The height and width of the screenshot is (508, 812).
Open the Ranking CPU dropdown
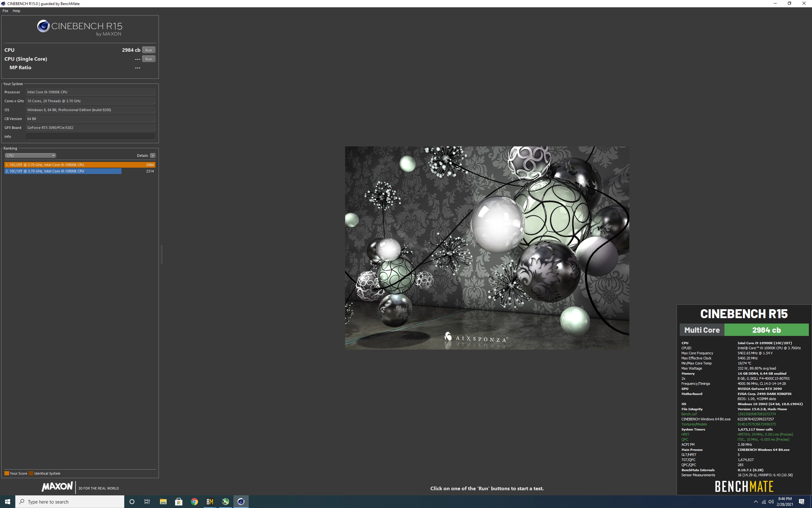point(30,156)
